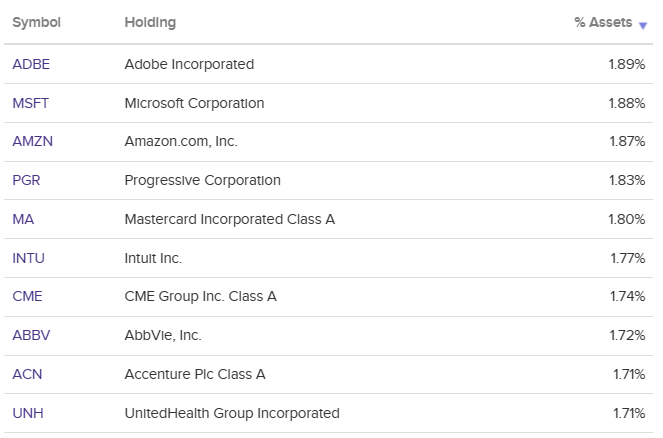663x438 pixels.
Task: Click the Symbol column header
Action: 36,23
